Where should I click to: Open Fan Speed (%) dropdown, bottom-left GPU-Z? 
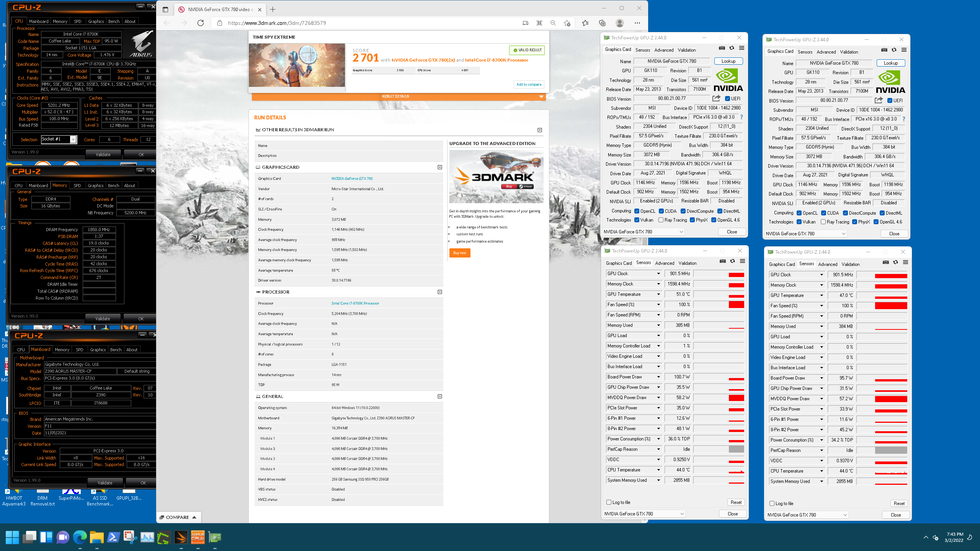coord(658,305)
